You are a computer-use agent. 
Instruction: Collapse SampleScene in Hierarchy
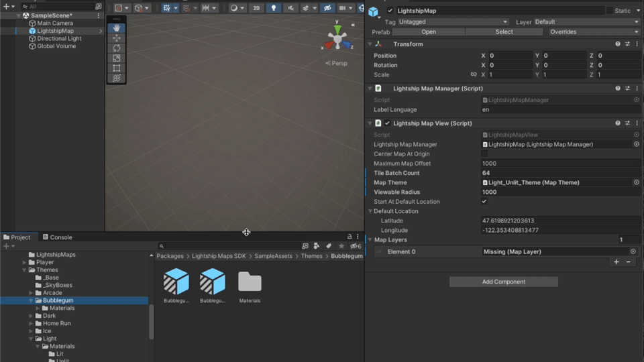18,15
